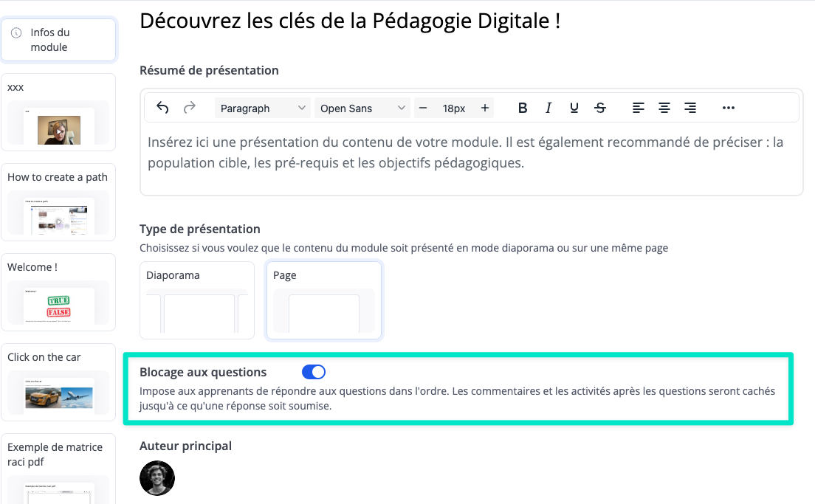This screenshot has width=815, height=504.
Task: Disable the Blocage aux questions toggle
Action: [314, 372]
